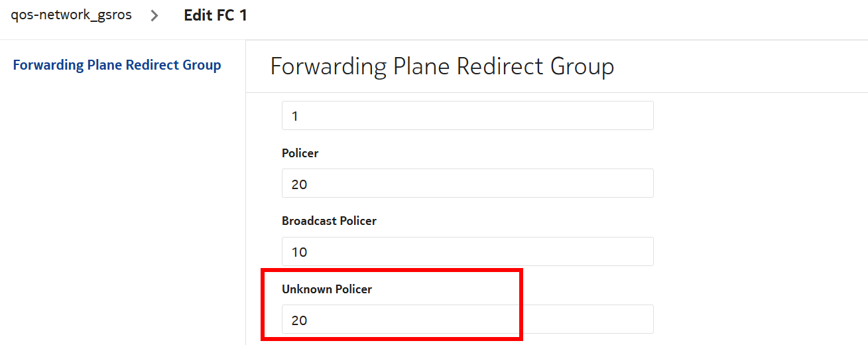Click value 20 under the Policer label

click(299, 184)
